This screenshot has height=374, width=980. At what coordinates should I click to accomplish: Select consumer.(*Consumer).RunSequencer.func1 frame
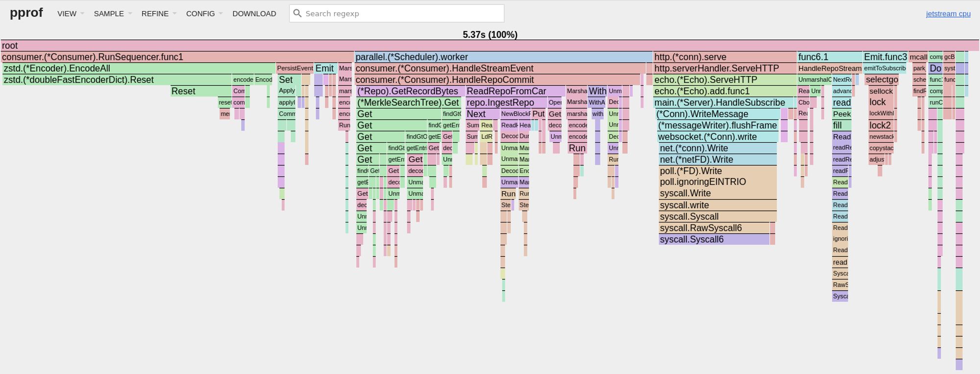tap(177, 57)
